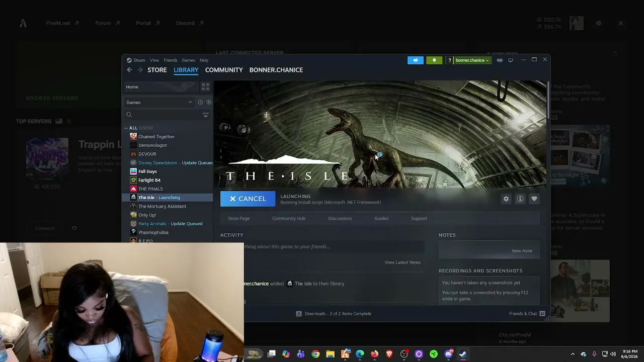The width and height of the screenshot is (644, 362).
Task: Open advanced library filter options
Action: 205,115
